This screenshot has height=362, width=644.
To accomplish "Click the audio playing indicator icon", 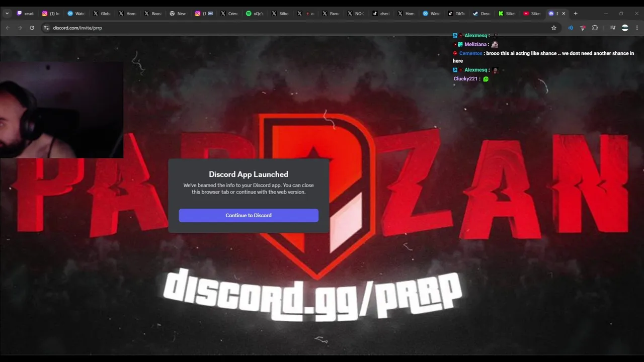I will [x=570, y=28].
